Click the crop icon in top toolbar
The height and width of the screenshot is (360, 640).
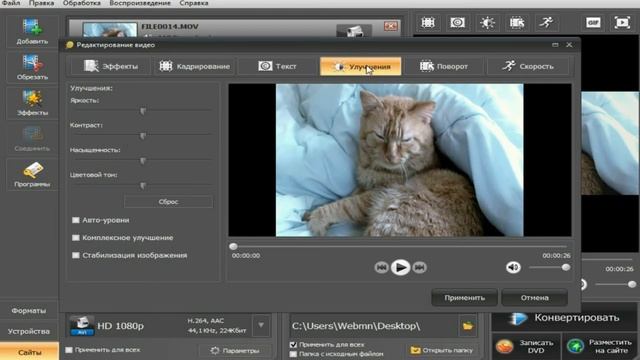pos(428,22)
